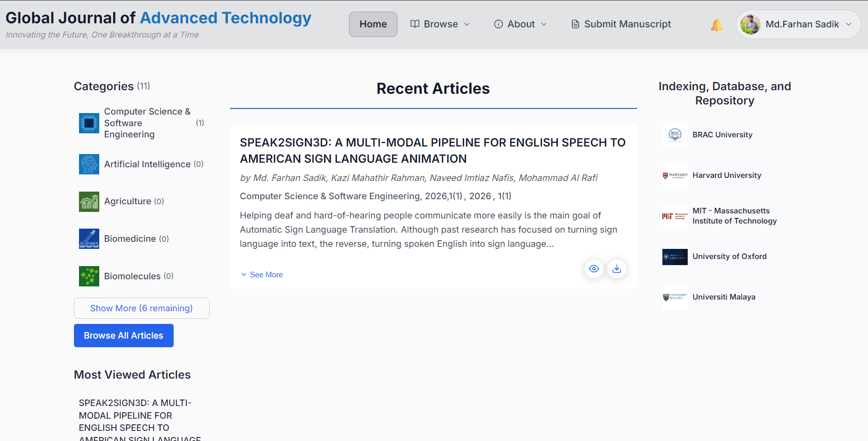This screenshot has height=441, width=868.
Task: Click the Harvard University logo
Action: [x=675, y=175]
